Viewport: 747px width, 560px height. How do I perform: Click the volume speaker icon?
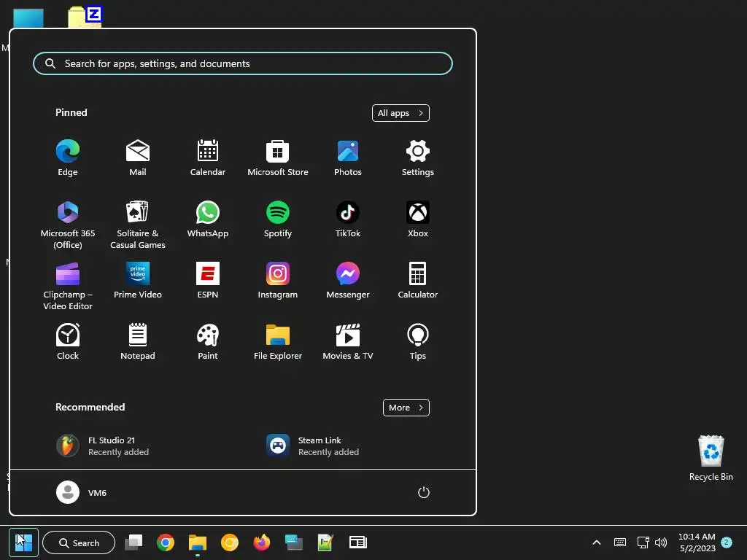[661, 542]
